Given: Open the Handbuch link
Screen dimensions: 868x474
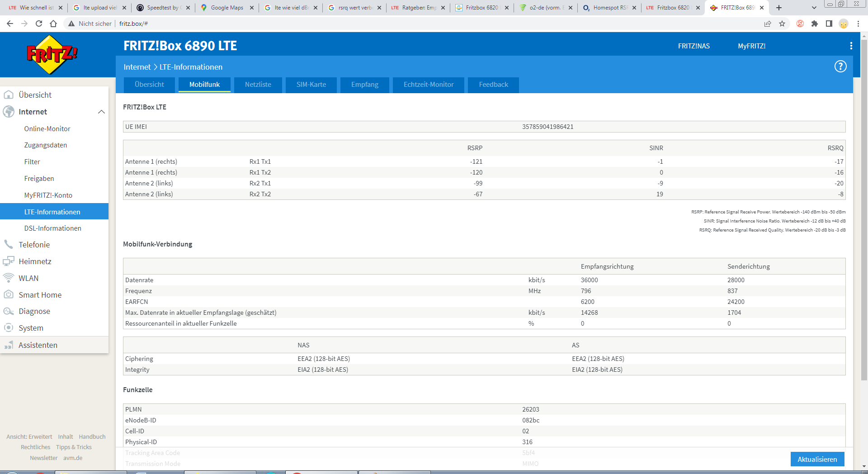Looking at the screenshot, I should [92, 437].
